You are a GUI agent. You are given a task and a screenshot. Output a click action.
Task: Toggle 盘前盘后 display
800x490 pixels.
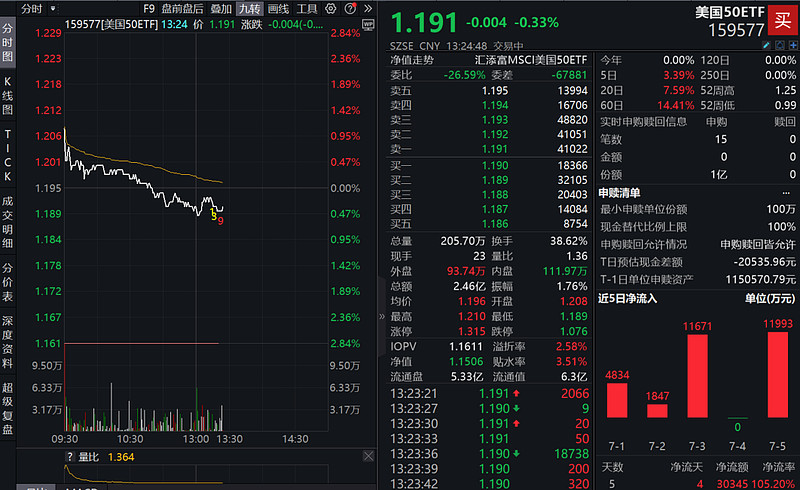point(182,9)
